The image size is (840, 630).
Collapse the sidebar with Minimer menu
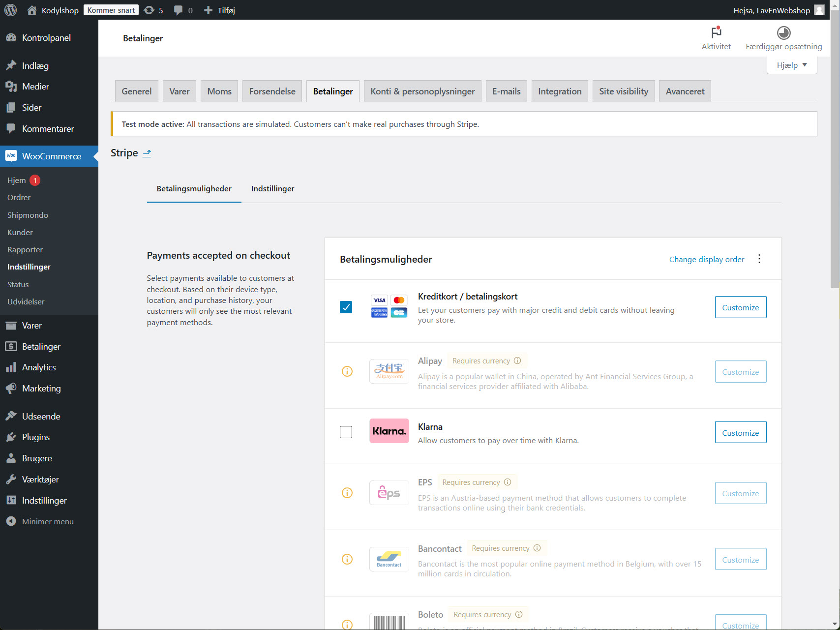tap(40, 521)
